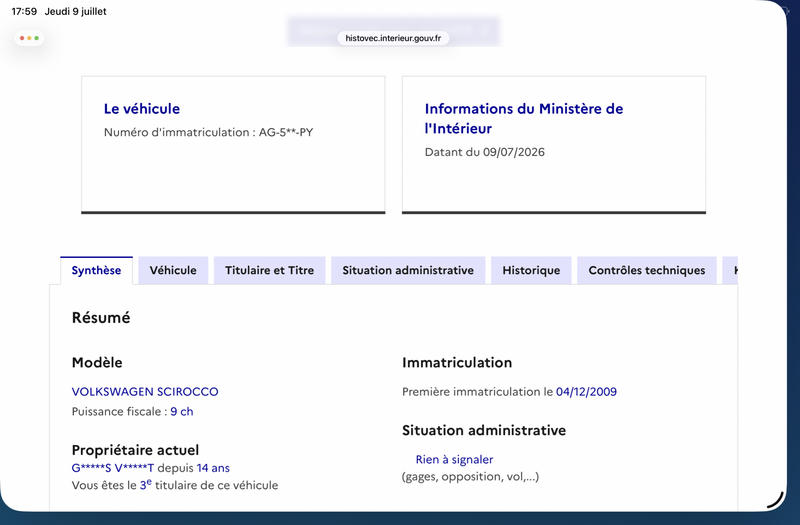Click the 17:59 clock in status bar
Screen dimensions: 800x525
click(x=24, y=11)
